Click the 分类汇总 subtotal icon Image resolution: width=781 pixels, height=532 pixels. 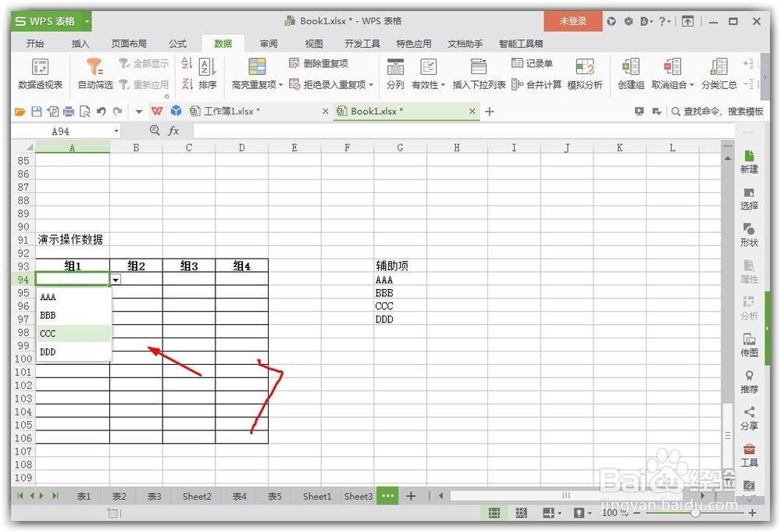pos(719,74)
